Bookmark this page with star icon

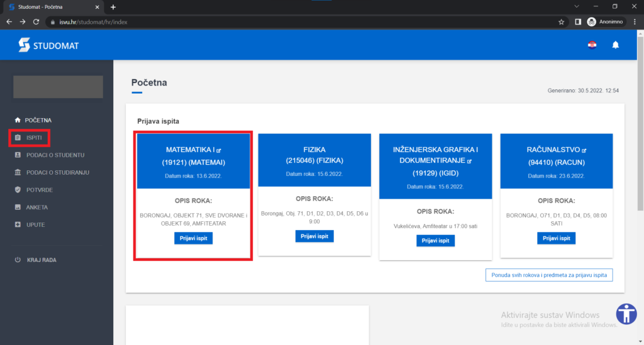click(x=561, y=22)
